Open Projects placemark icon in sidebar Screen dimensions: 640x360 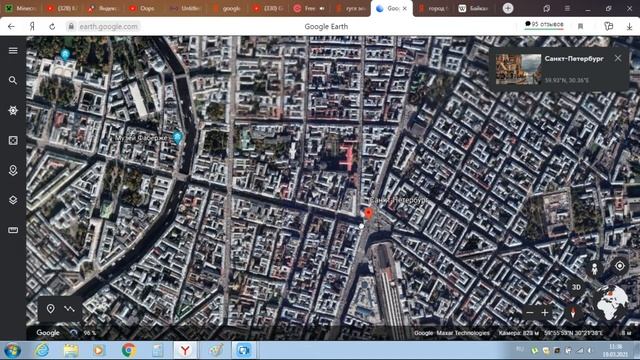pyautogui.click(x=13, y=170)
